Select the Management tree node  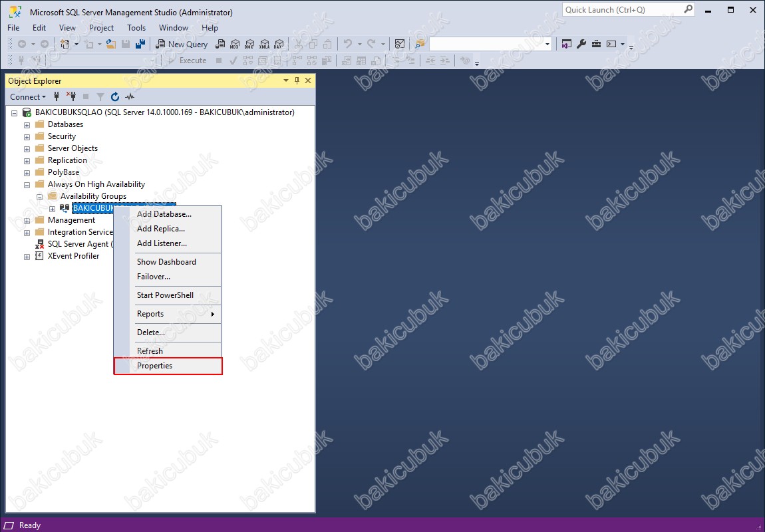click(x=71, y=220)
